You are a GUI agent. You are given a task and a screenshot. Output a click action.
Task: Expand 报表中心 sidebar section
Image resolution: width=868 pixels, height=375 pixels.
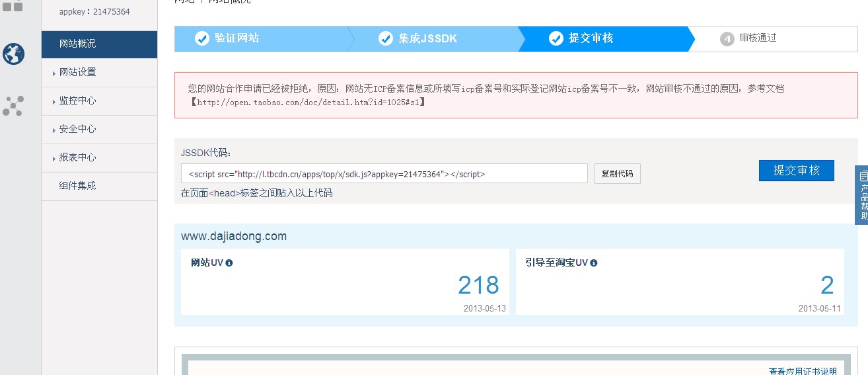click(99, 157)
